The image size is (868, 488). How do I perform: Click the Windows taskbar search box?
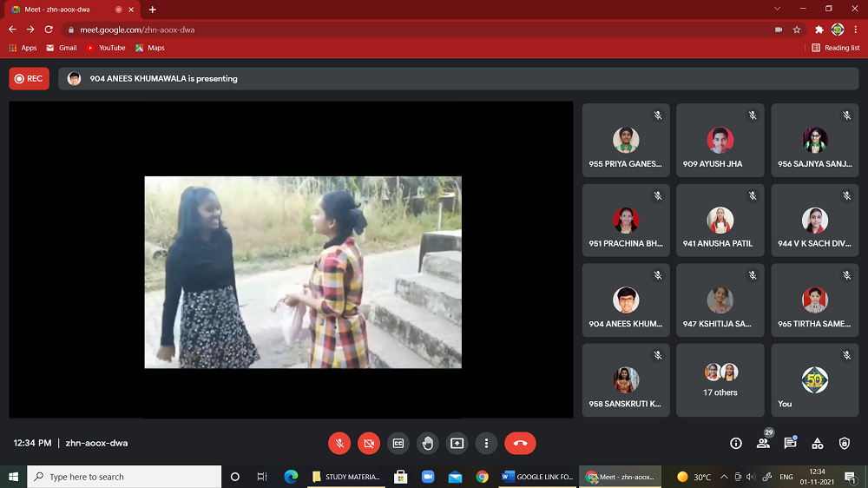click(x=124, y=477)
